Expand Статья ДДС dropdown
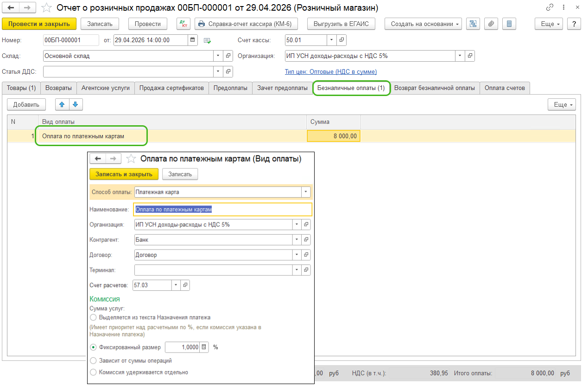 [218, 71]
